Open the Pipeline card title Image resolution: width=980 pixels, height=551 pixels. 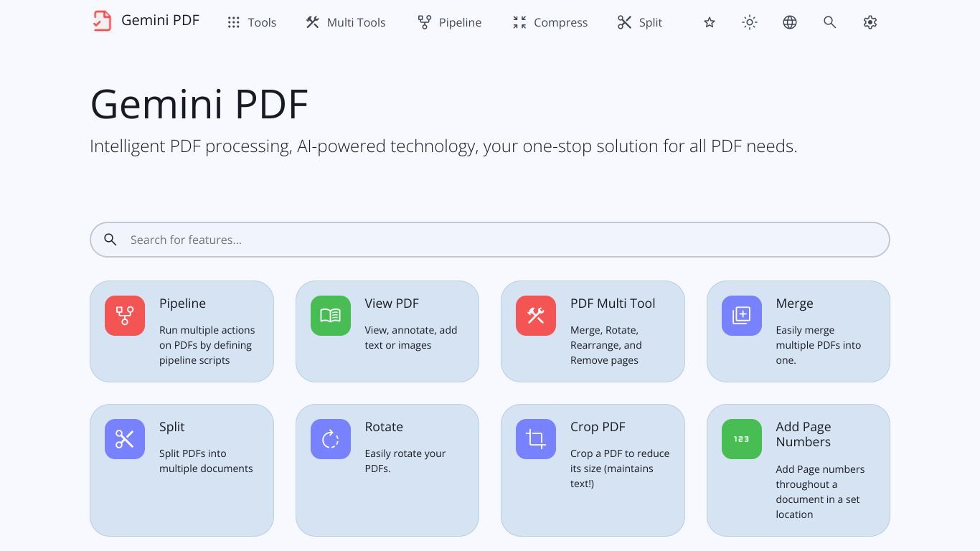coord(182,303)
